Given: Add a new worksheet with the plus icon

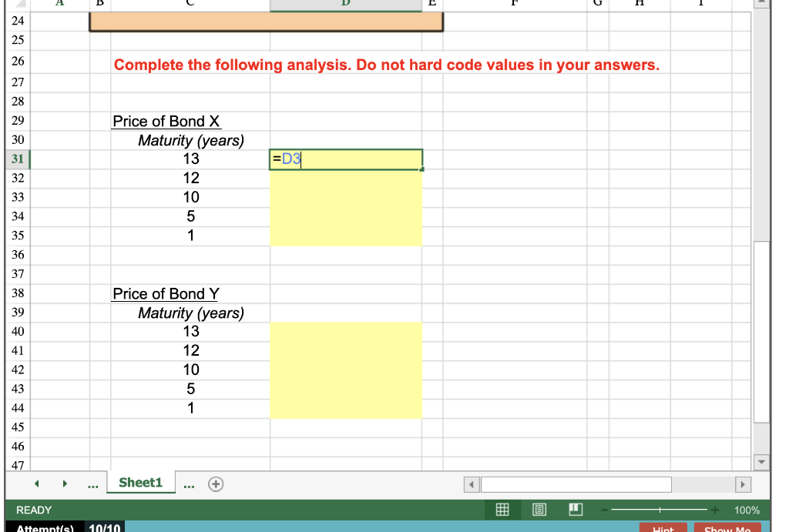Looking at the screenshot, I should point(216,483).
